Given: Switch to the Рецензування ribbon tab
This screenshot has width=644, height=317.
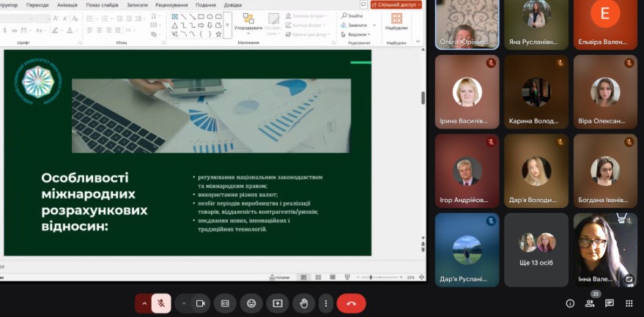Looking at the screenshot, I should tap(171, 4).
